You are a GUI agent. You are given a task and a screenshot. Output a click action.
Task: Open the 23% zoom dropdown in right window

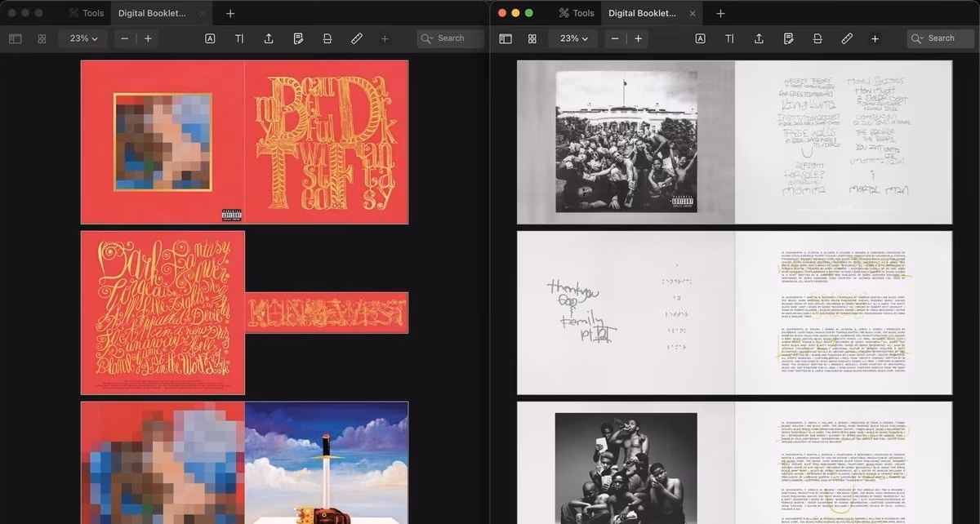(x=573, y=38)
